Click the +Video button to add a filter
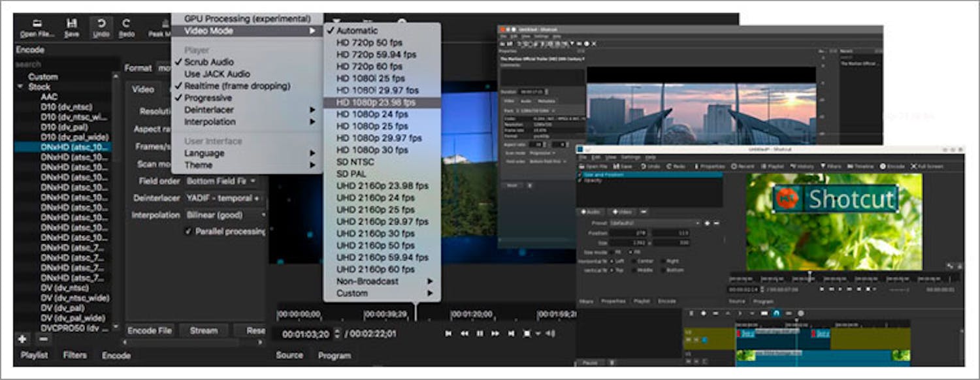Screen dimensions: 980x380 pos(622,212)
